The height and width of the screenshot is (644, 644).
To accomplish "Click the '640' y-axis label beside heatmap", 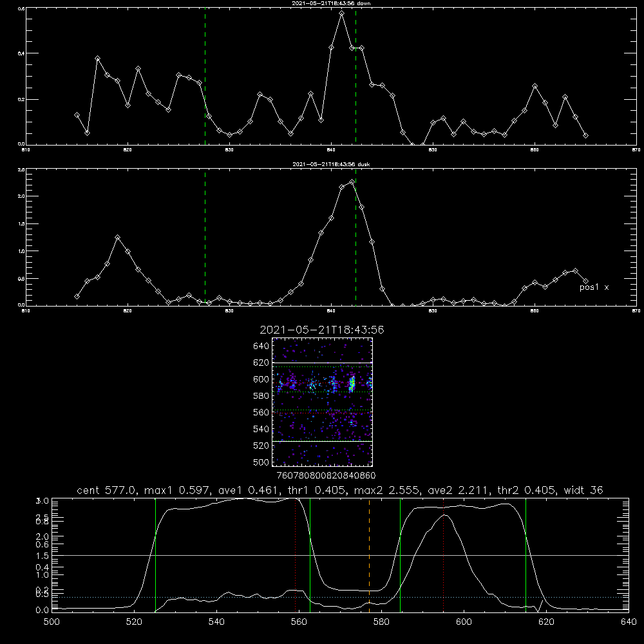I will click(261, 346).
